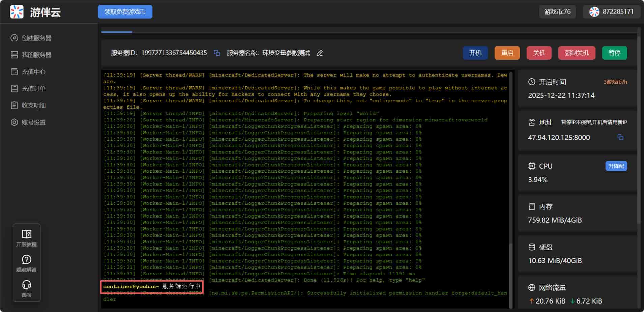Open 充值中心 recharge center
This screenshot has height=312, width=644.
point(33,72)
